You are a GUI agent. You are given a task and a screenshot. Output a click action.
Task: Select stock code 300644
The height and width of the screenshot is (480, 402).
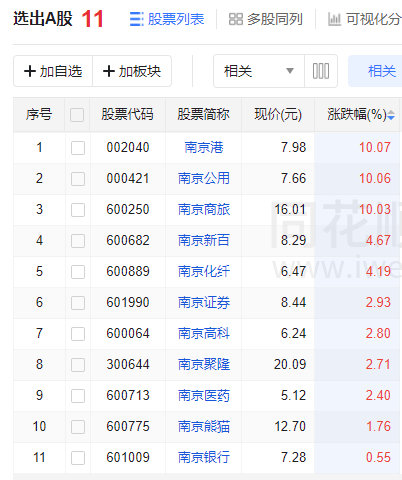pos(128,364)
